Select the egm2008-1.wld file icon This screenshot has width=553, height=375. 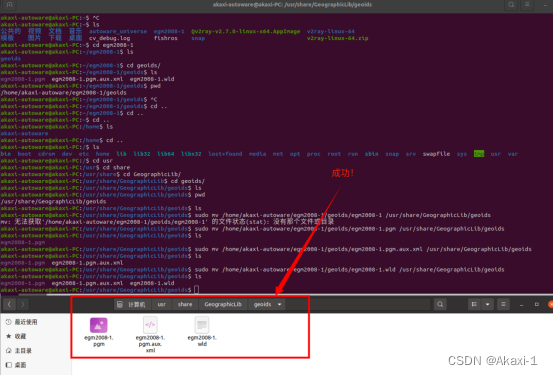(202, 325)
